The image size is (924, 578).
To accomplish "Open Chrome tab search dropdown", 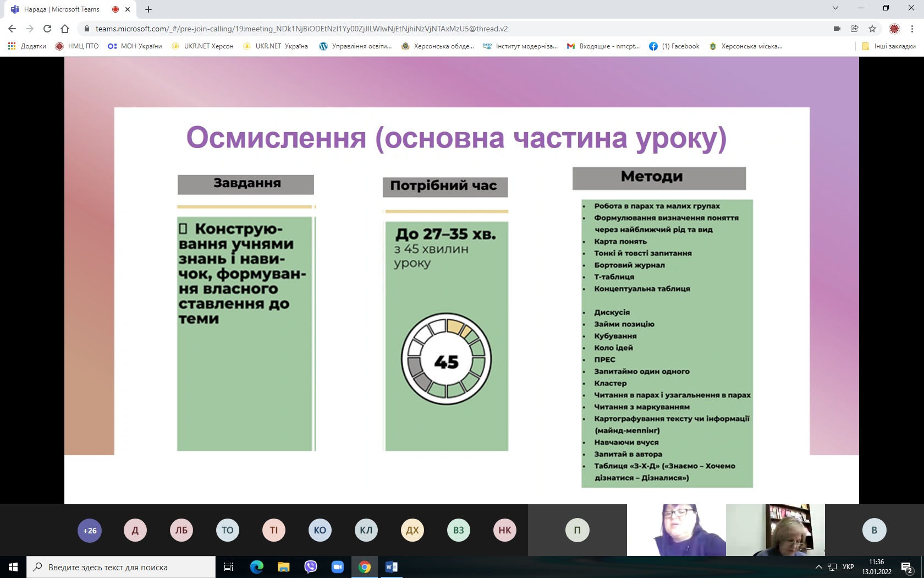I will click(x=835, y=8).
